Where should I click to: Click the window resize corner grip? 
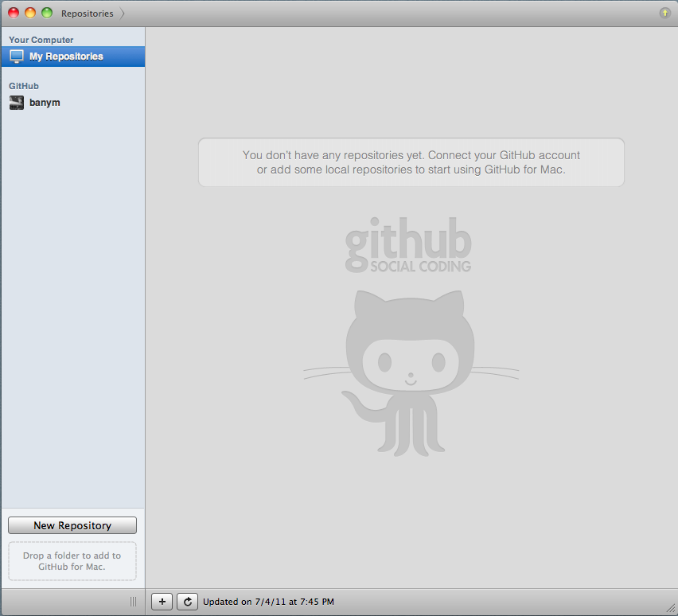coord(672,609)
